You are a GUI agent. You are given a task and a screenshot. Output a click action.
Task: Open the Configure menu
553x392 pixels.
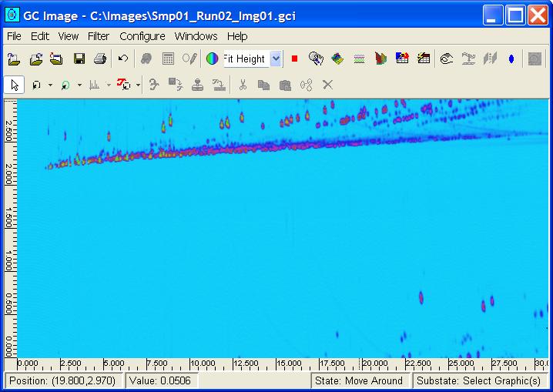(142, 36)
